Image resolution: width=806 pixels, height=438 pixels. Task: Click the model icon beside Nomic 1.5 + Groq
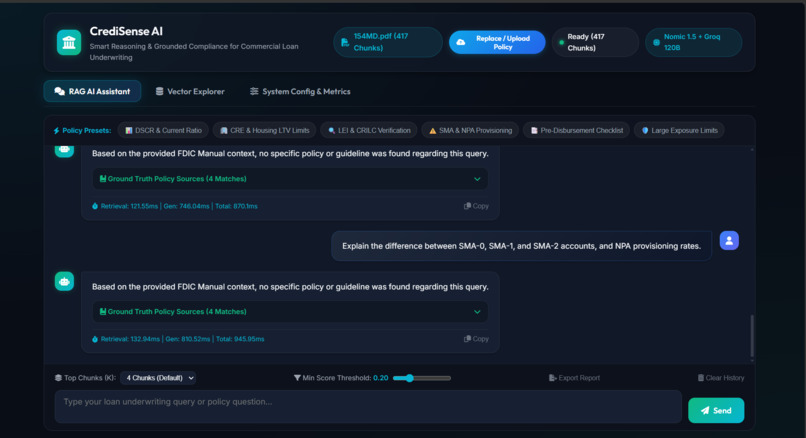pos(656,43)
